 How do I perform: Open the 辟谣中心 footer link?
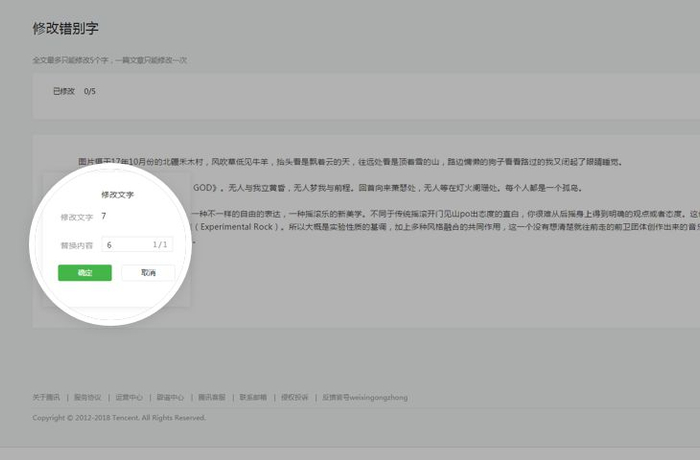tap(170, 397)
